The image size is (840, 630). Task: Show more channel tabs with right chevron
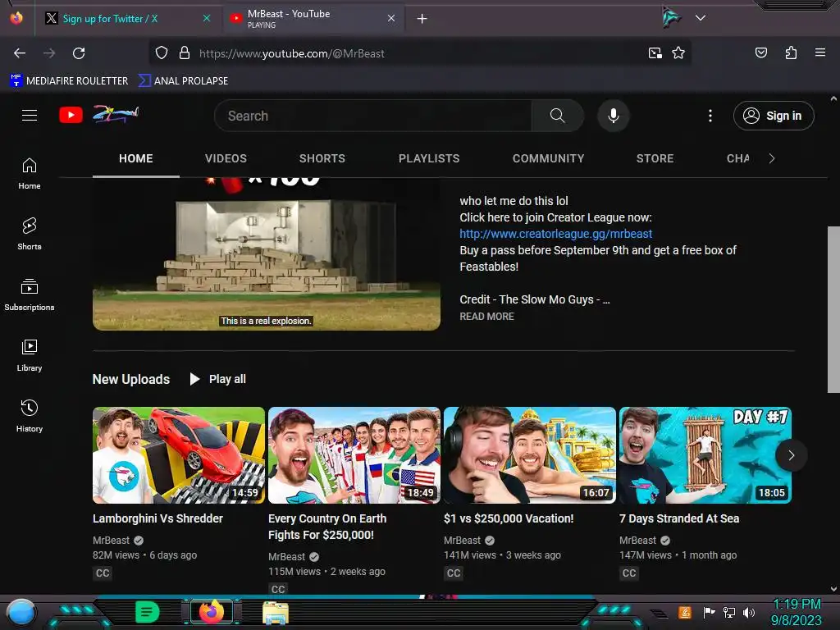coord(772,158)
